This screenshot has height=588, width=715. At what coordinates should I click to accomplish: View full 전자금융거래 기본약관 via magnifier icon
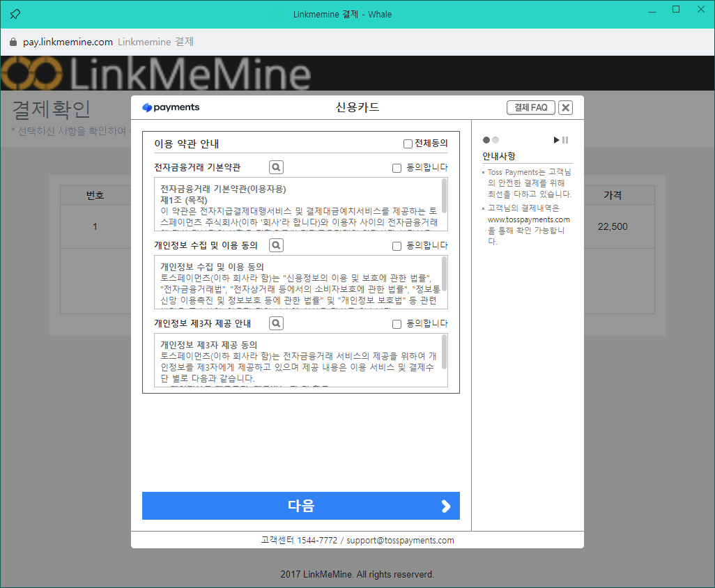277,167
